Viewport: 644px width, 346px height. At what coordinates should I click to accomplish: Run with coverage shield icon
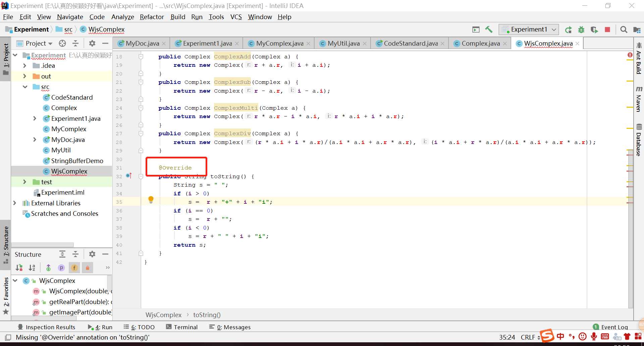[594, 30]
